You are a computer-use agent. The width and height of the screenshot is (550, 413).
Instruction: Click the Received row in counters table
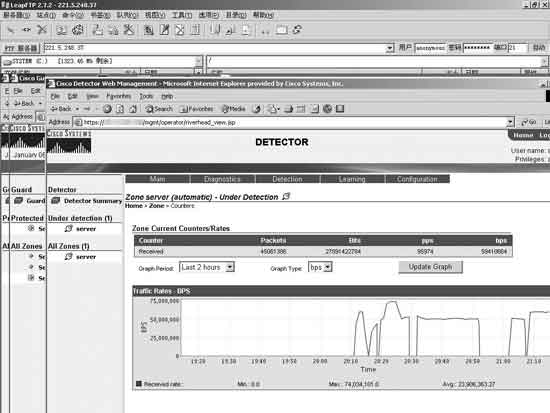323,251
